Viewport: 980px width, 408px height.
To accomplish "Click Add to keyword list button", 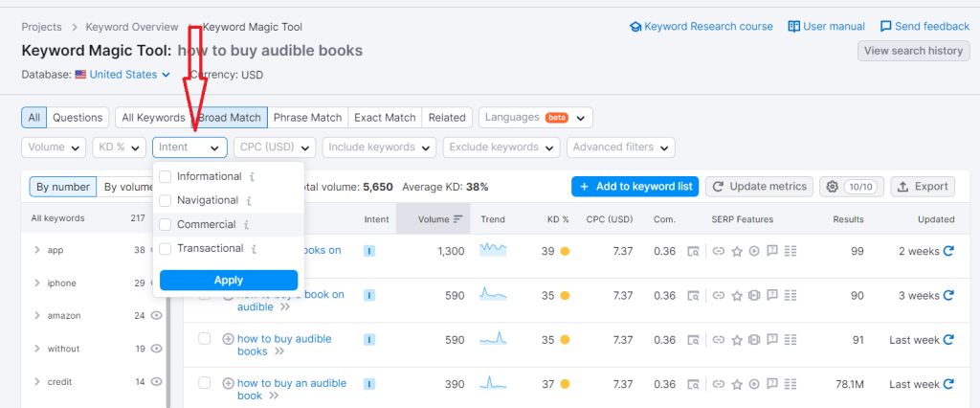I will pos(635,187).
